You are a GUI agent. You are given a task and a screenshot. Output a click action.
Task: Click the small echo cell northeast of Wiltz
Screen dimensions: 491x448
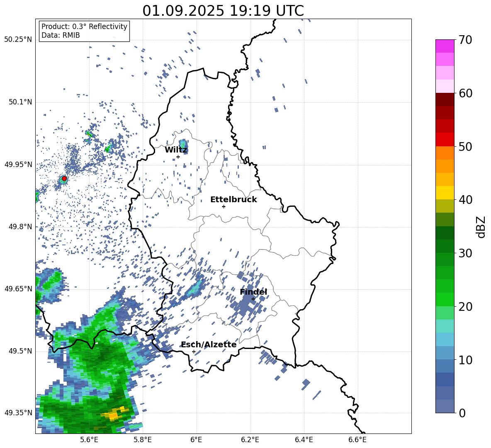(x=183, y=146)
